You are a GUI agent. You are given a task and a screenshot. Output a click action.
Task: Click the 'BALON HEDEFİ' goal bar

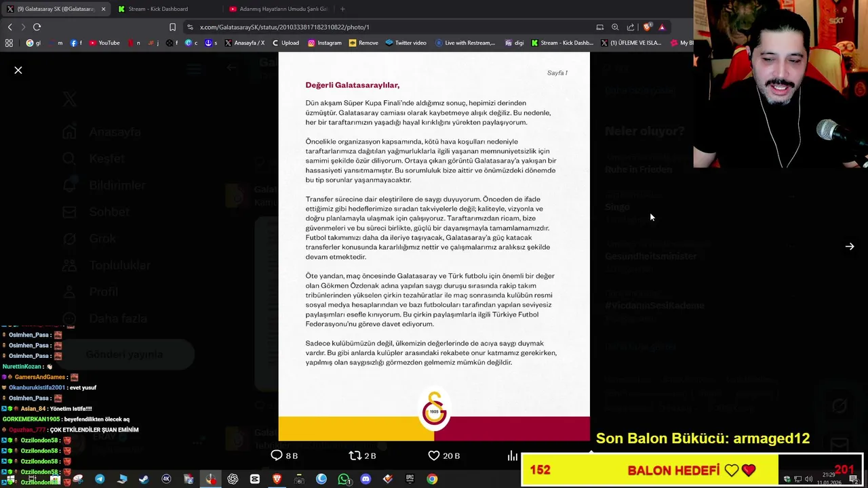(692, 470)
